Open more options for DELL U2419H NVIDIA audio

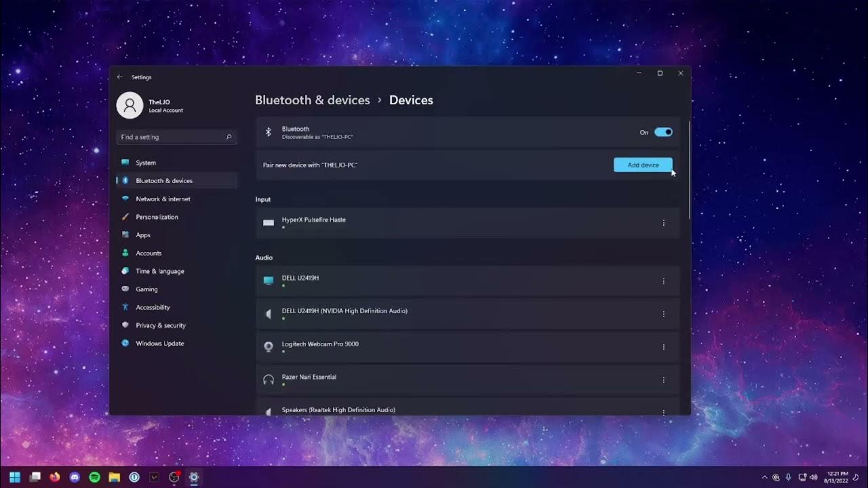[663, 314]
